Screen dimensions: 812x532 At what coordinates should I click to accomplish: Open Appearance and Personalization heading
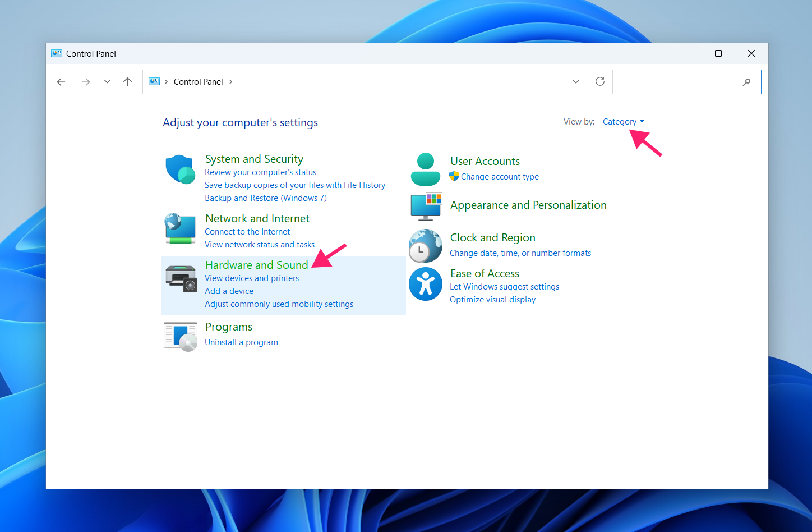(x=528, y=205)
